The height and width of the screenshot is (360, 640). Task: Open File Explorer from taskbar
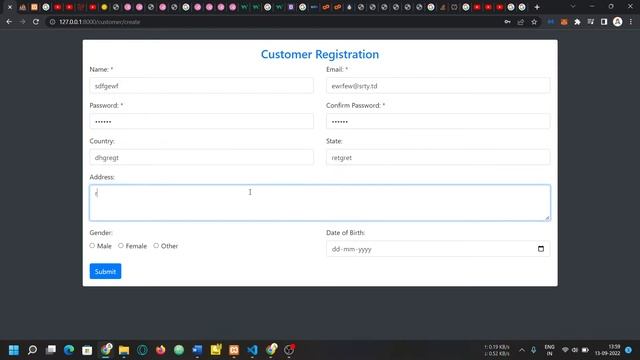click(x=124, y=350)
